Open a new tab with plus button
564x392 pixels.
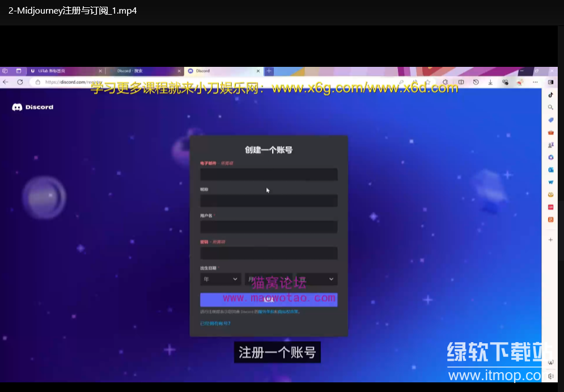click(269, 71)
